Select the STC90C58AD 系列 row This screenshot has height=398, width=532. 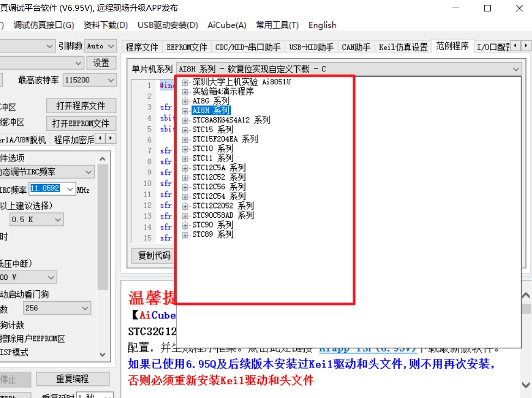pos(223,215)
